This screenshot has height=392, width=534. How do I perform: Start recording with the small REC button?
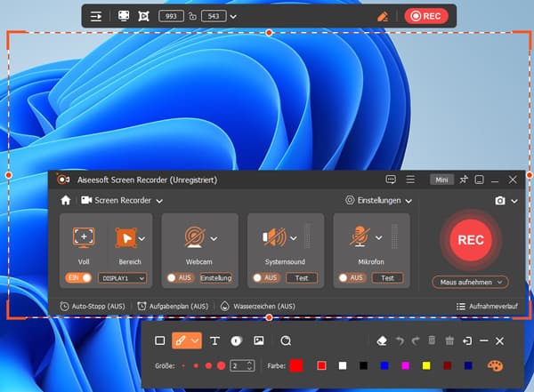[426, 16]
